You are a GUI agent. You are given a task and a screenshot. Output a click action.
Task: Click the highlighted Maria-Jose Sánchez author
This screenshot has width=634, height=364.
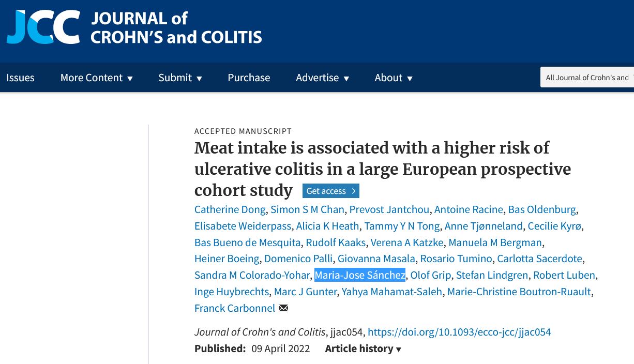(x=360, y=275)
